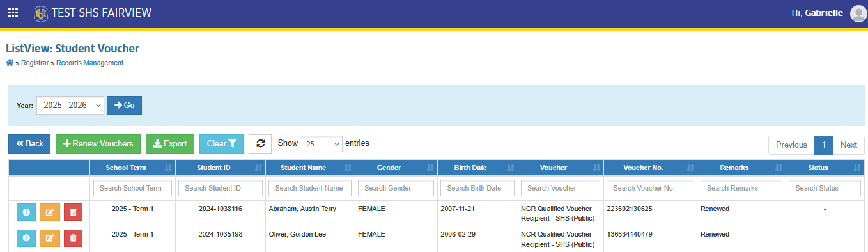Open the Year 2025 - 2026 dropdown

click(x=70, y=106)
